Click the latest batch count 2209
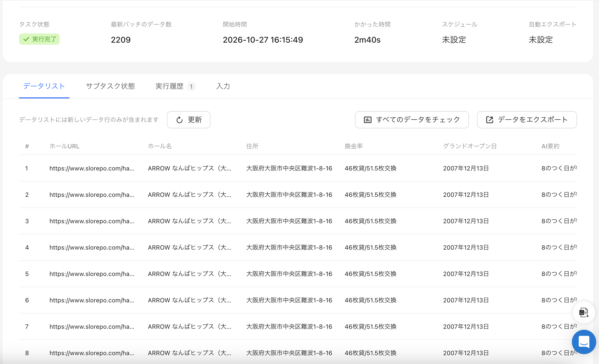The width and height of the screenshot is (599, 364). pos(121,40)
